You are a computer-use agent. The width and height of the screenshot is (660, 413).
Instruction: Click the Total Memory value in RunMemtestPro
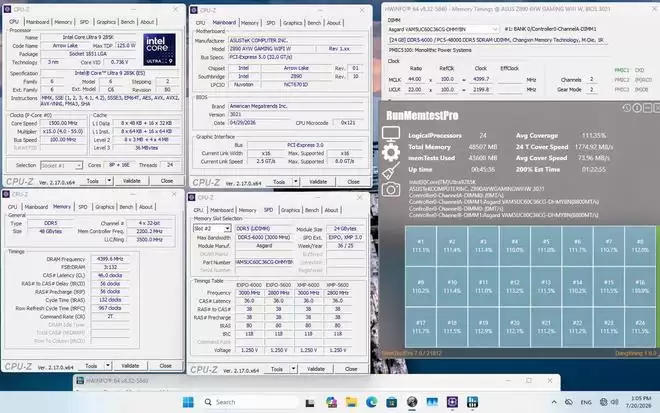tap(483, 147)
